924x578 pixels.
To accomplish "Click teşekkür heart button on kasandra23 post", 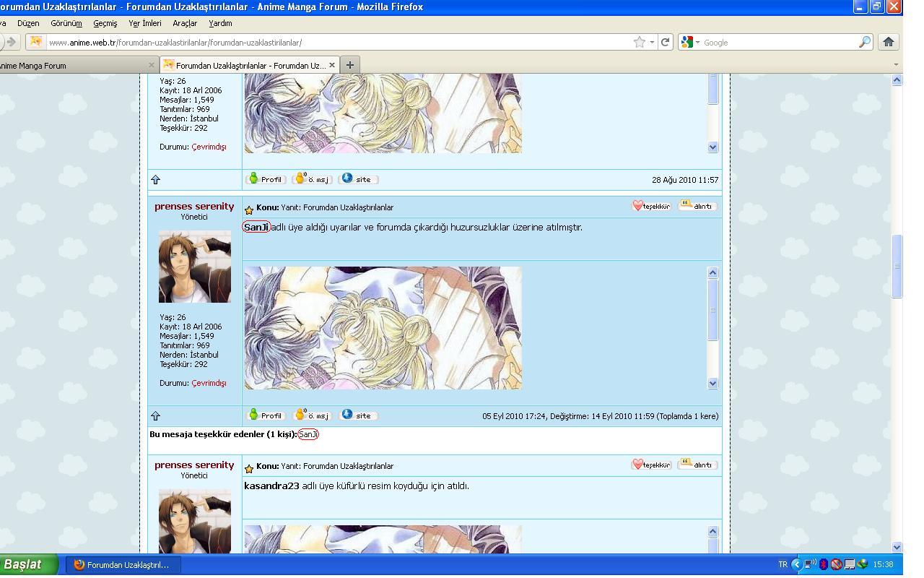I will pyautogui.click(x=651, y=465).
